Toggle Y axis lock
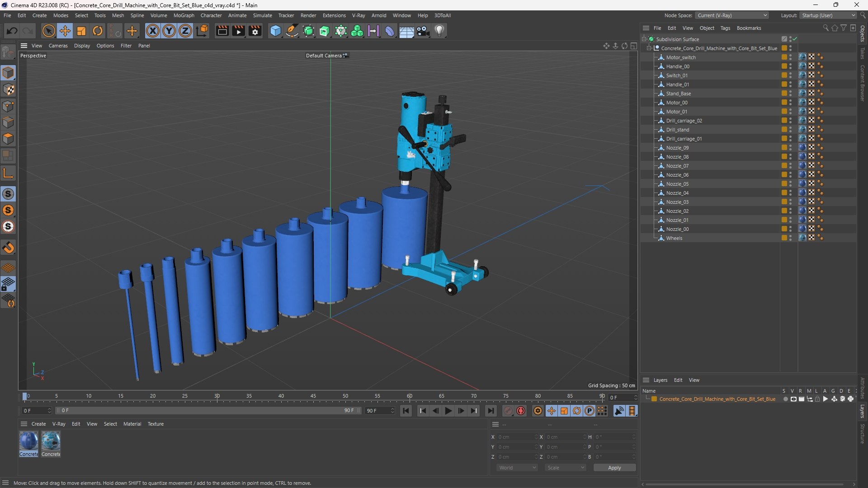The width and height of the screenshot is (868, 488). pyautogui.click(x=169, y=31)
